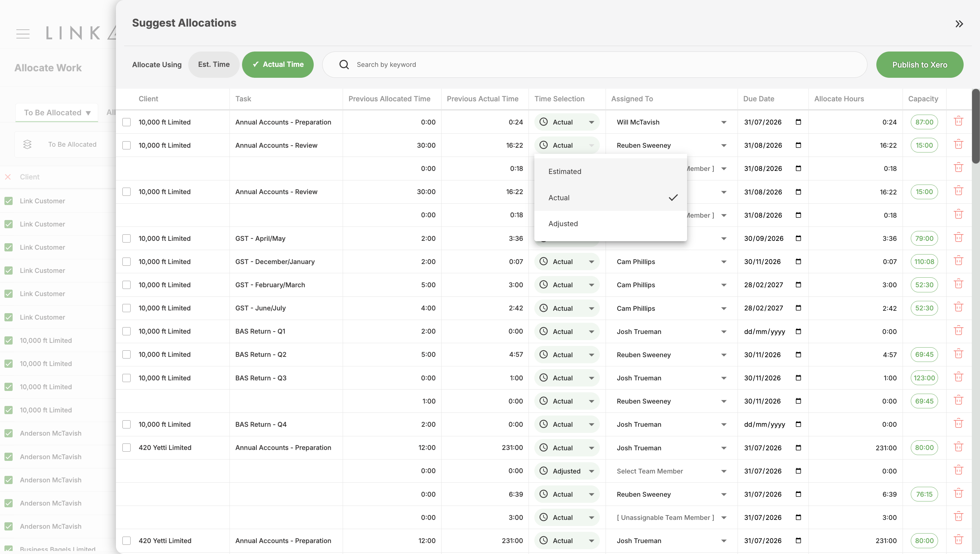Delete the Will McTavish allocation row
Screen dimensions: 980x554
[958, 121]
